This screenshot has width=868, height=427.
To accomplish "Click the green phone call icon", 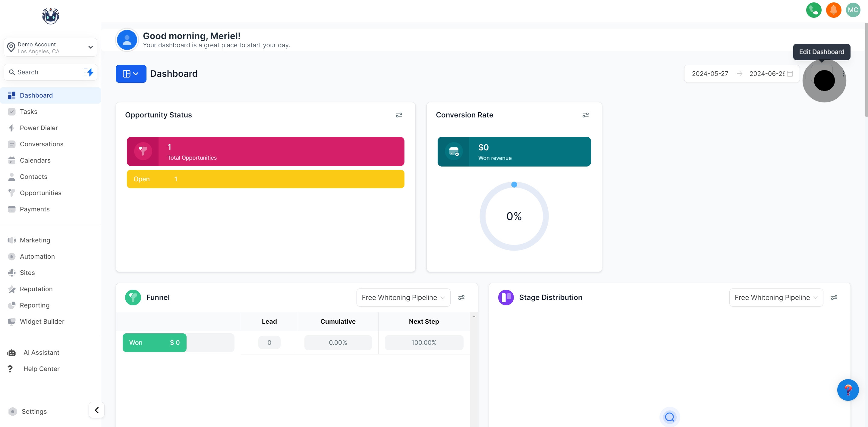I will (813, 10).
